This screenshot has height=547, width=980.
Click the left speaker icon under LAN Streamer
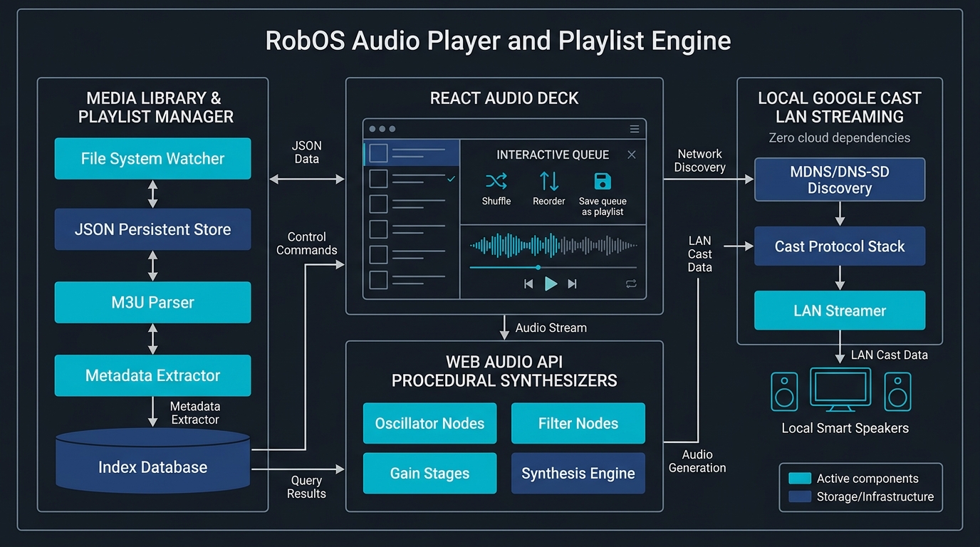click(x=784, y=392)
